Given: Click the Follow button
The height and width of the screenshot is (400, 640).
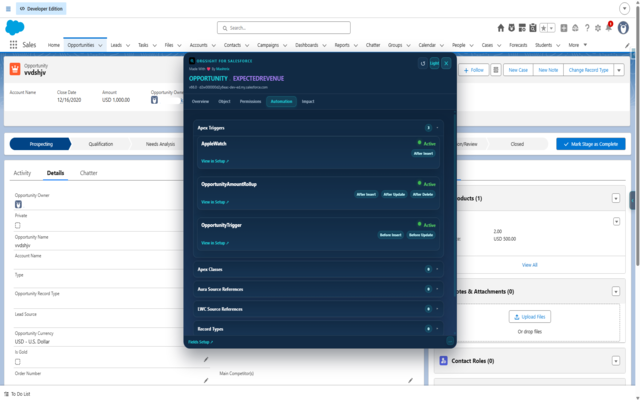Looking at the screenshot, I should tap(473, 70).
